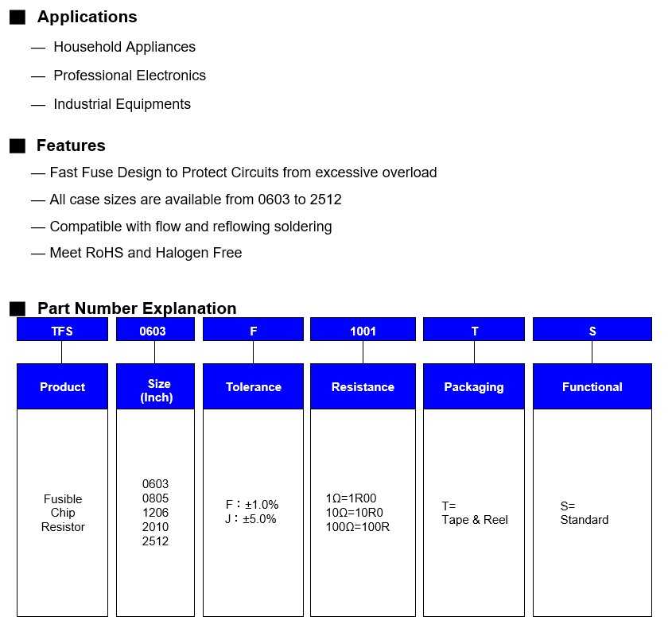This screenshot has width=672, height=628.
Task: Click the square bullet beside Part Number Explanation
Action: pyautogui.click(x=17, y=308)
